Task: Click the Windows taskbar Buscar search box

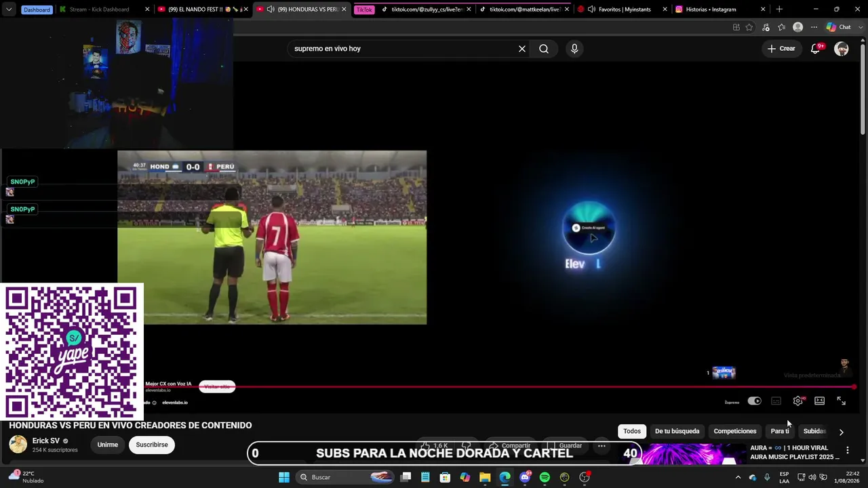Action: pyautogui.click(x=346, y=477)
